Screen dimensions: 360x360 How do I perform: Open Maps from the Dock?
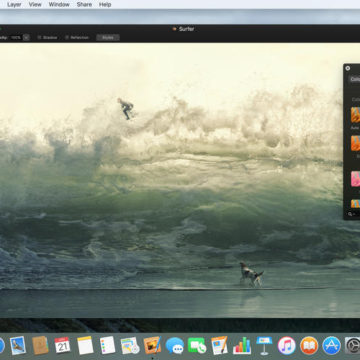point(130,345)
